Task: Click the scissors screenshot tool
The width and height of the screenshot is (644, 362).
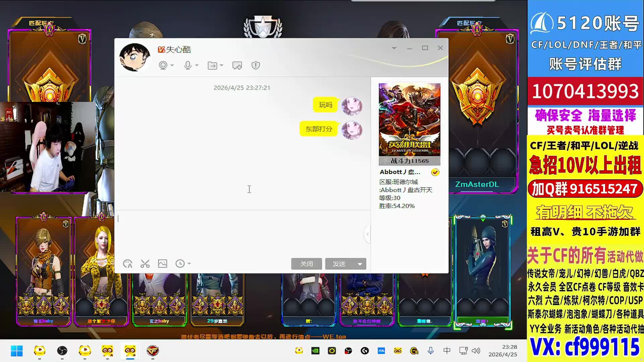Action: (145, 264)
